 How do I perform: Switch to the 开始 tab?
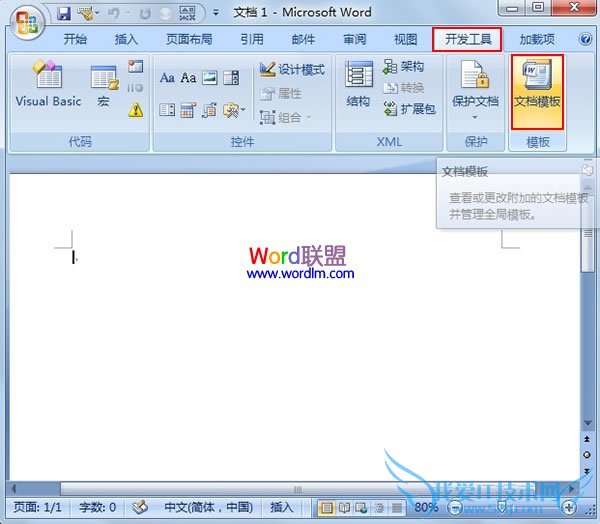(75, 39)
